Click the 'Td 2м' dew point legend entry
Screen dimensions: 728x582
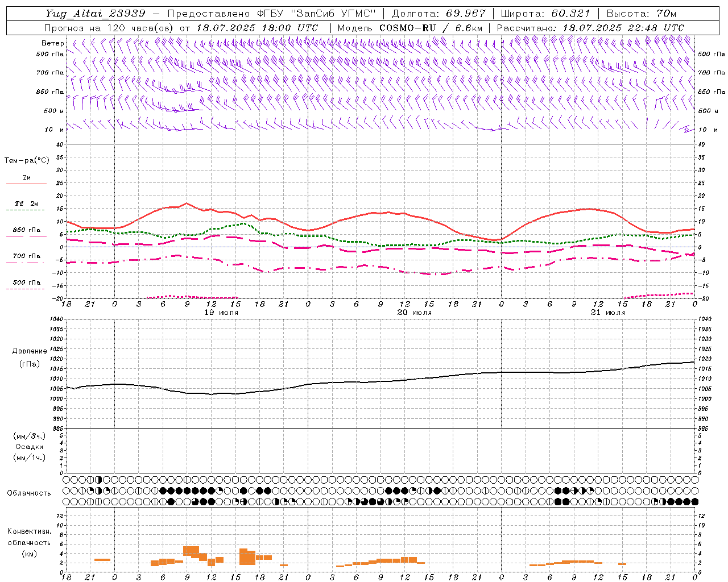(x=26, y=203)
